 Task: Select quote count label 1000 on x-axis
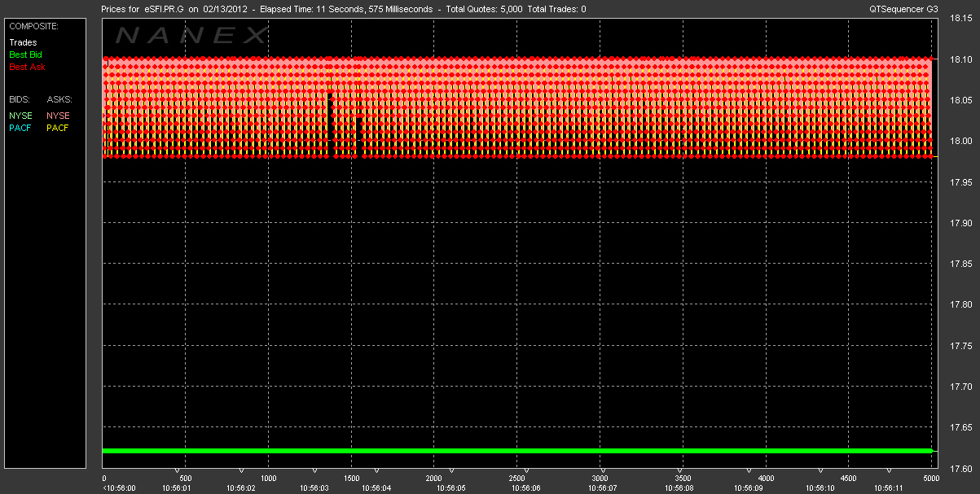pyautogui.click(x=269, y=479)
